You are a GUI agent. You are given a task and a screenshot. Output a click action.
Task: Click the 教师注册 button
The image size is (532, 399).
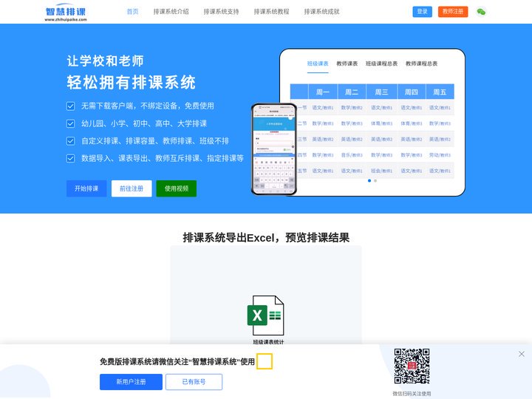453,12
